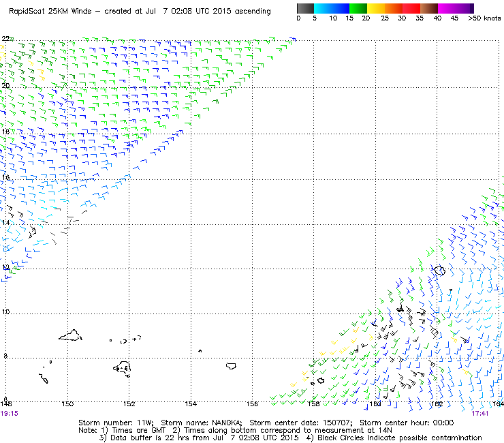The height and width of the screenshot is (443, 504).
Task: Click the gray 0-5 knots legend swatch
Action: (305, 8)
